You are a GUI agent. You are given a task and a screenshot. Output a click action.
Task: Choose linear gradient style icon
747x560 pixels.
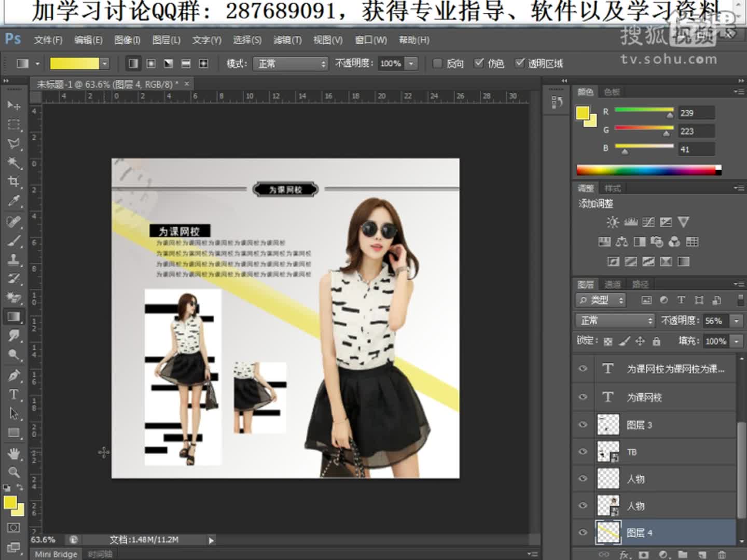[133, 63]
